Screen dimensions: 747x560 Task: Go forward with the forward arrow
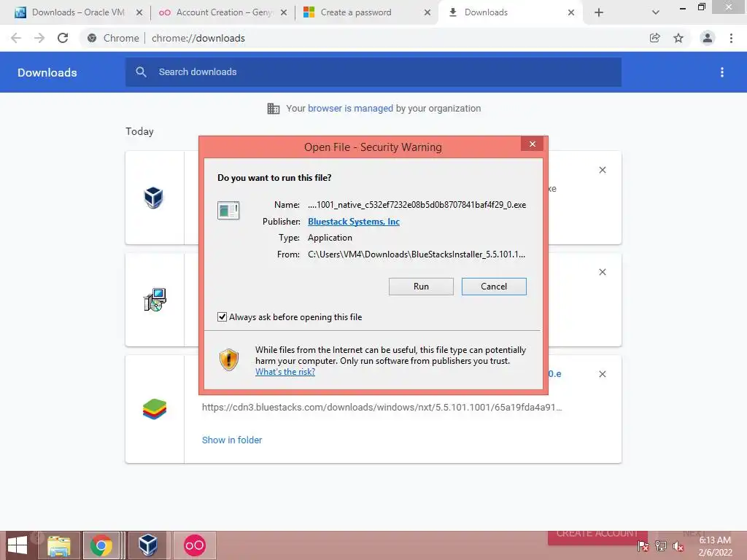pyautogui.click(x=39, y=38)
